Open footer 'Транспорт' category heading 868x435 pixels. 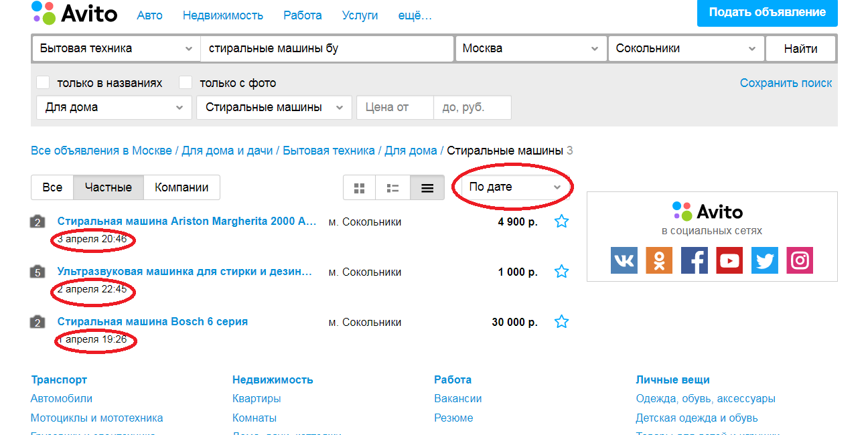[59, 379]
